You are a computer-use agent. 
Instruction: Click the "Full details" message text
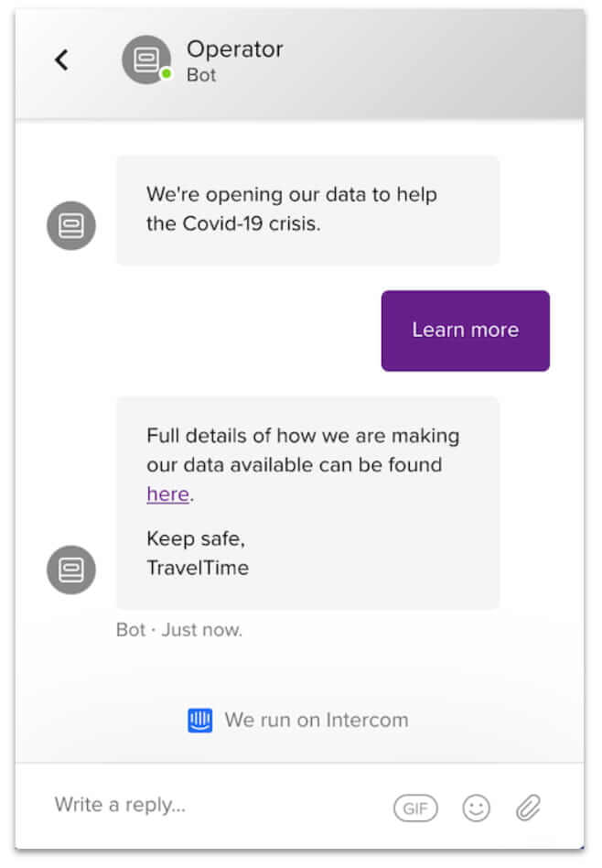click(x=303, y=450)
